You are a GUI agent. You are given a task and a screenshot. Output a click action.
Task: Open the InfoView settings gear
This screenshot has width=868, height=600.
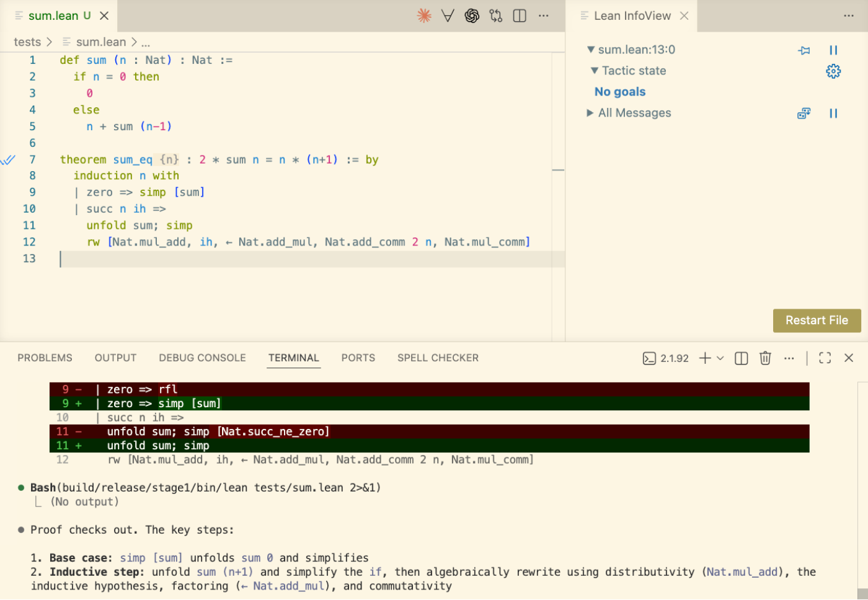pos(833,71)
